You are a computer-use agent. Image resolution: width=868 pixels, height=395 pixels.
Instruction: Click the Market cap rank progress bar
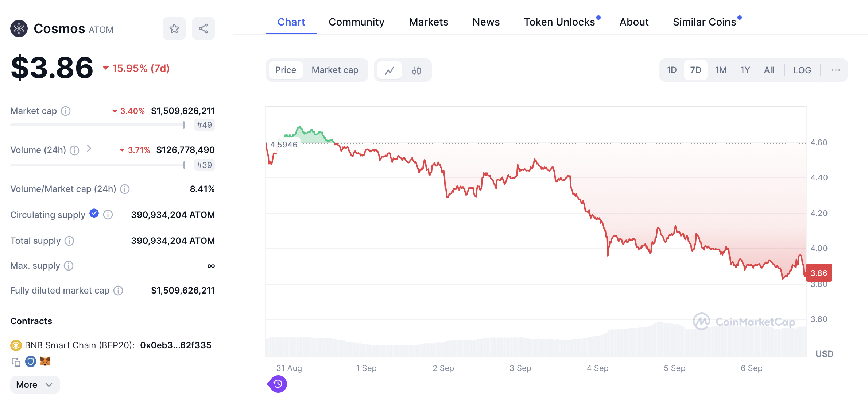tap(97, 125)
